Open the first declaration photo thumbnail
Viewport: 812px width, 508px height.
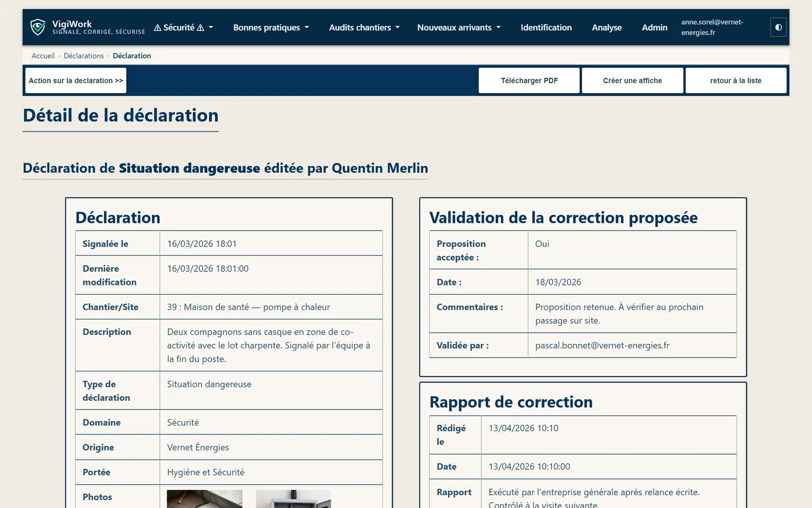[x=205, y=499]
